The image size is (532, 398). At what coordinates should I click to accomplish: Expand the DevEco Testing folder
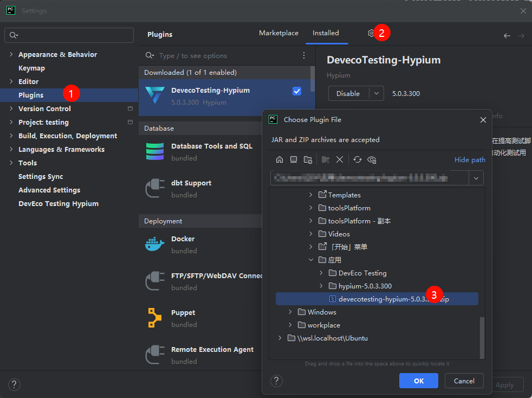point(321,273)
